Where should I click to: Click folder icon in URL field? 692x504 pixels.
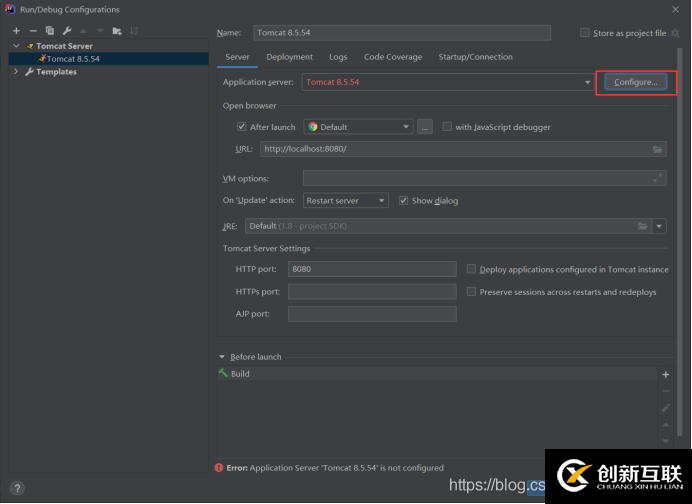click(x=658, y=149)
